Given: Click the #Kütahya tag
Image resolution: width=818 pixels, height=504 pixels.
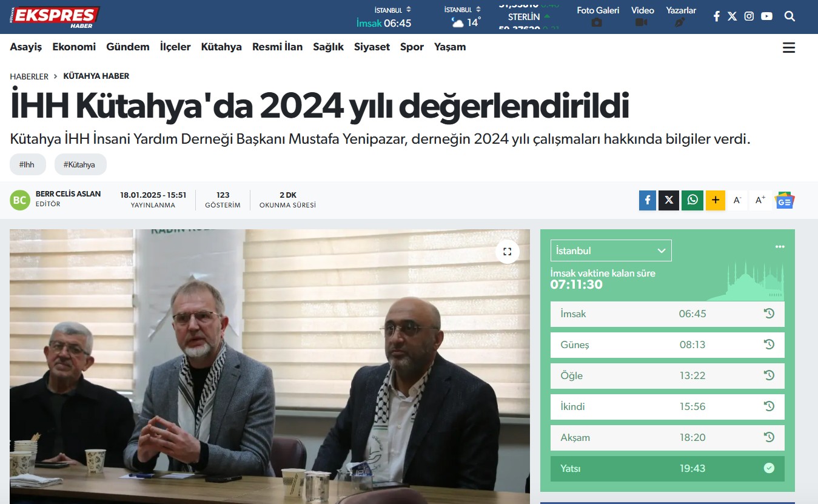Looking at the screenshot, I should (80, 164).
